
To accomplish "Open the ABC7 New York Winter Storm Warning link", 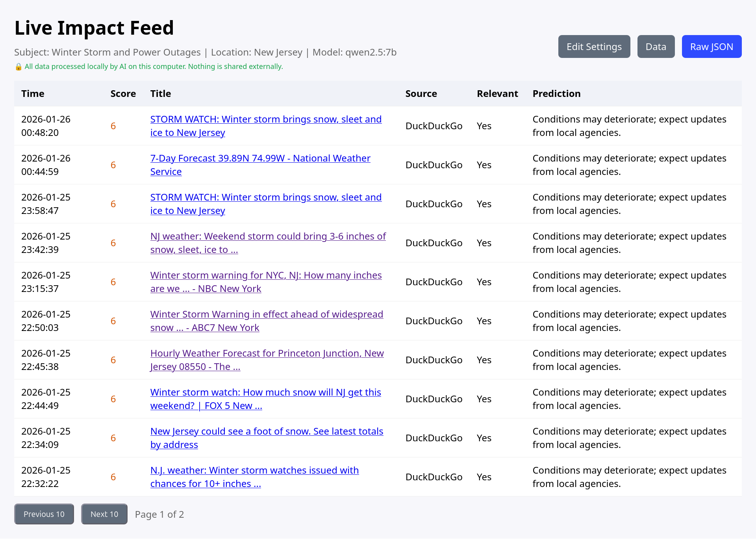I will coord(267,321).
